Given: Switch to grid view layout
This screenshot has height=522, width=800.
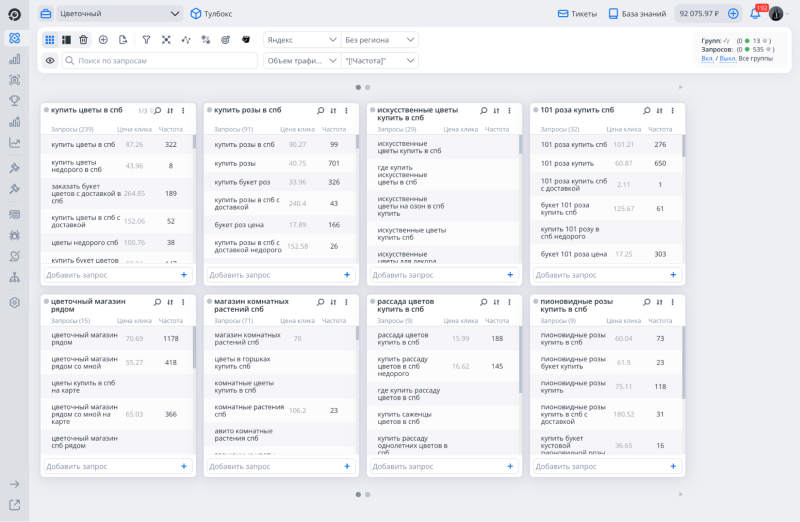Looking at the screenshot, I should (50, 40).
